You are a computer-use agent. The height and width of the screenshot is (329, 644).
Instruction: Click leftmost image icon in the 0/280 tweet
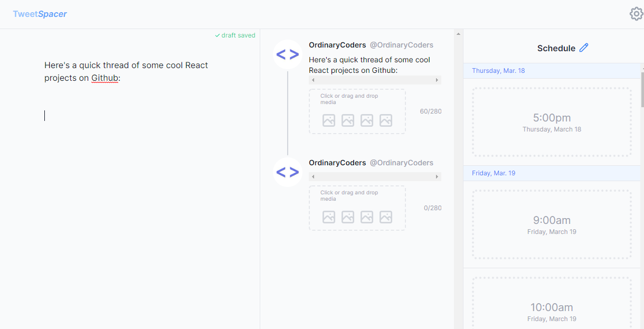coord(329,217)
